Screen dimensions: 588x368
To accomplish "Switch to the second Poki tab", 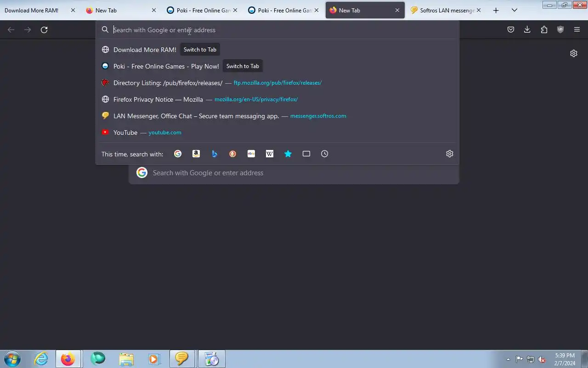I will coord(280,10).
